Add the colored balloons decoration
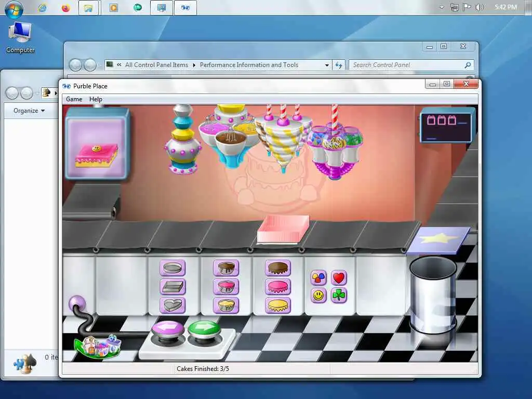The height and width of the screenshot is (399, 532). point(318,278)
